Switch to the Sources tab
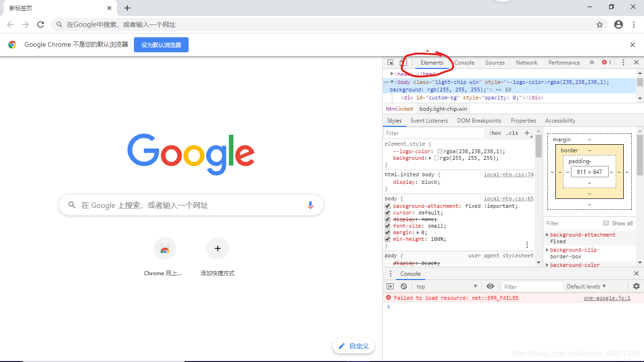This screenshot has width=644, height=362. 495,63
